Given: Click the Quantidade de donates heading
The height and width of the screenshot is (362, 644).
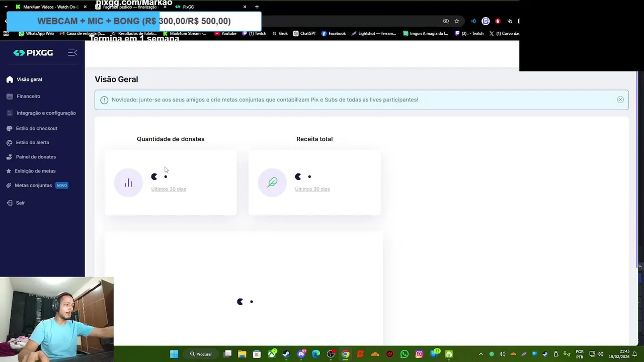Looking at the screenshot, I should (x=171, y=139).
